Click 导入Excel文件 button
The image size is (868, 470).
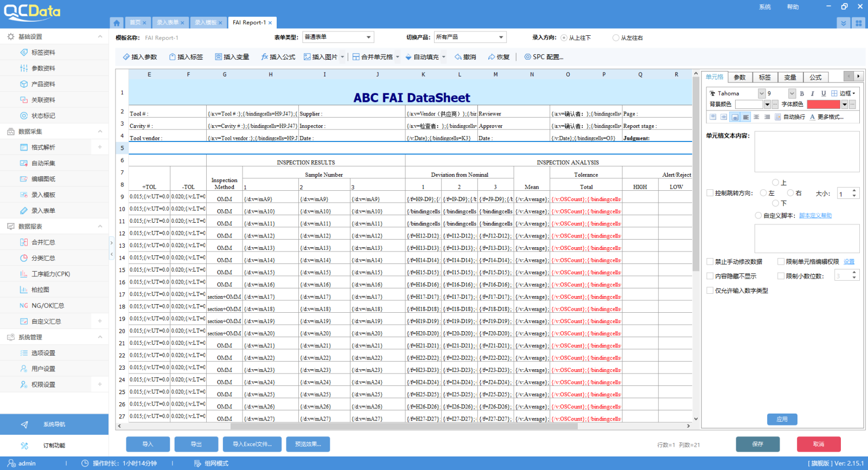[252, 444]
